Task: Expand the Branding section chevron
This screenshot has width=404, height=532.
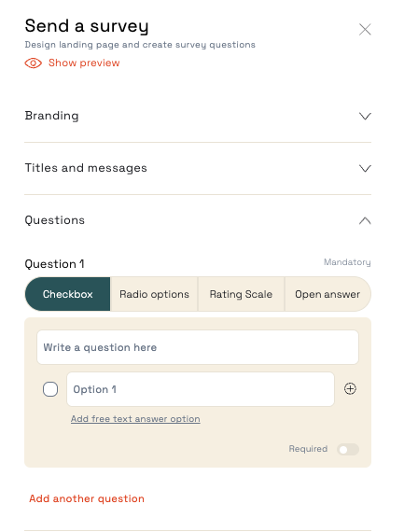Action: click(365, 117)
